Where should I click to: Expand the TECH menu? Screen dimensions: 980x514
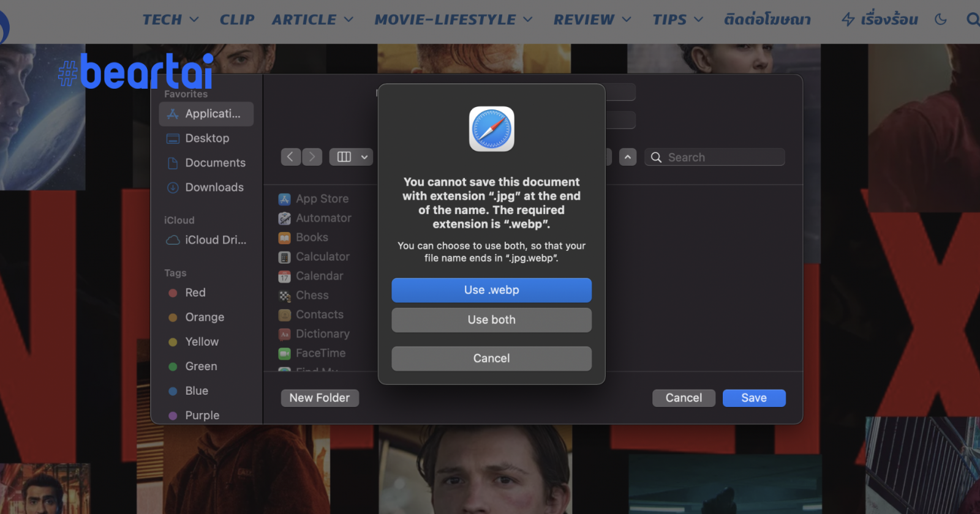(x=170, y=20)
